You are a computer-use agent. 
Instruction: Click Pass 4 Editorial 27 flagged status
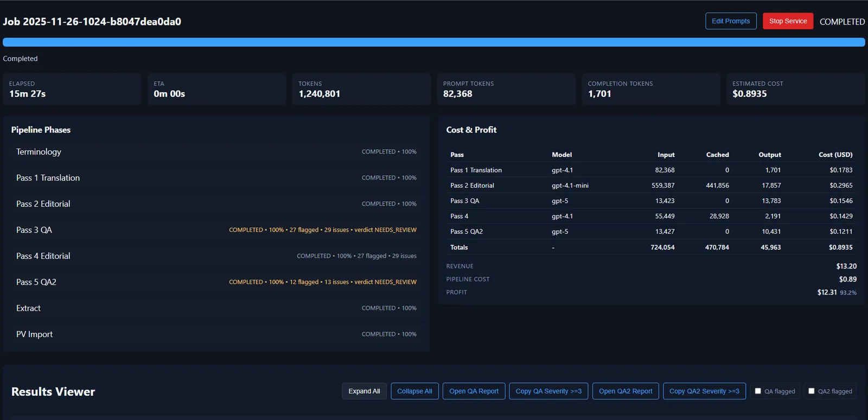[372, 256]
